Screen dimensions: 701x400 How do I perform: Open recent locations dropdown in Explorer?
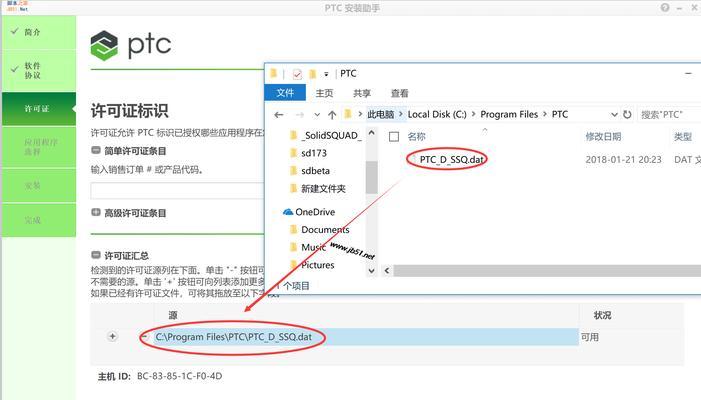tap(317, 115)
